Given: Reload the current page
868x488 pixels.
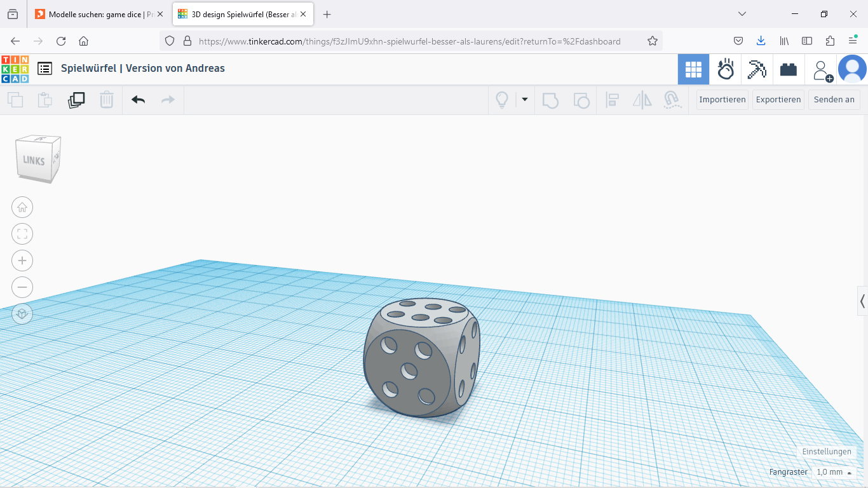Looking at the screenshot, I should coord(61,41).
